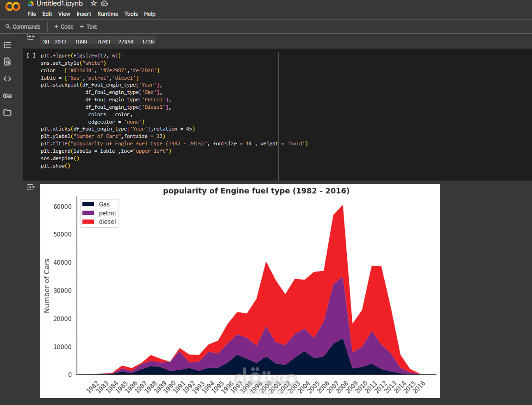Viewport: 532px width, 405px height.
Task: Open the Code snippets sidebar icon
Action: [x=7, y=79]
